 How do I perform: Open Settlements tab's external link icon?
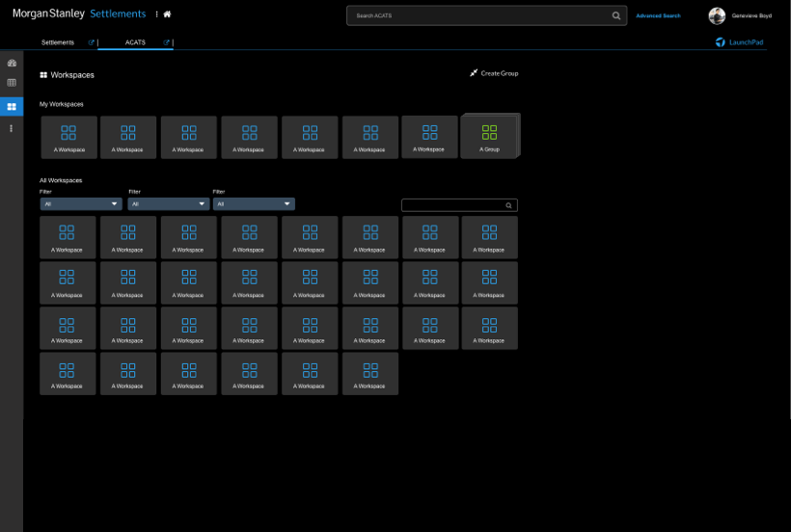[92, 42]
